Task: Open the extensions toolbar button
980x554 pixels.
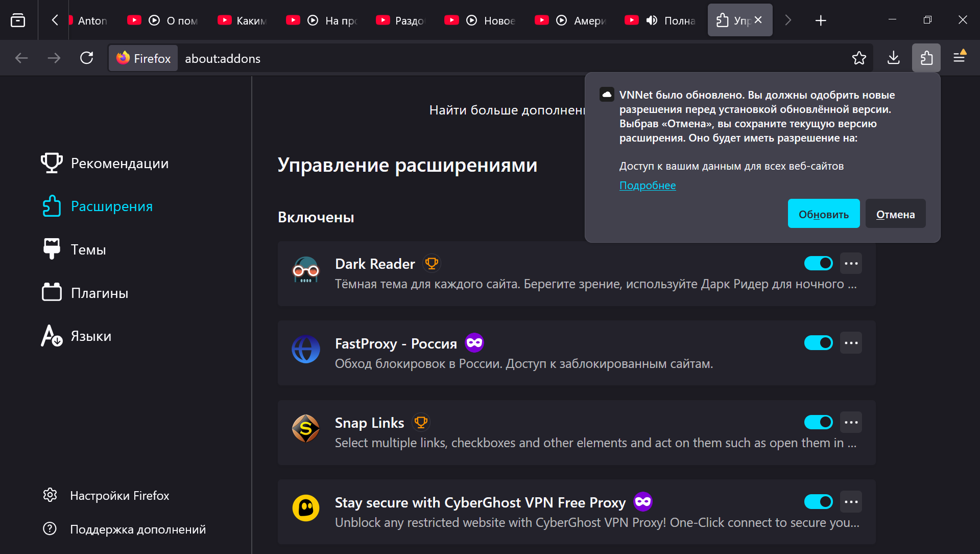Action: 926,58
